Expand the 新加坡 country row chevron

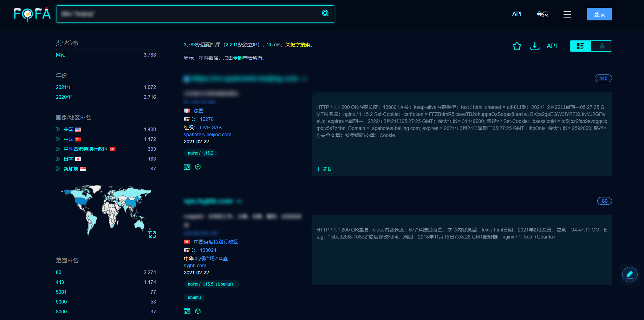point(58,169)
